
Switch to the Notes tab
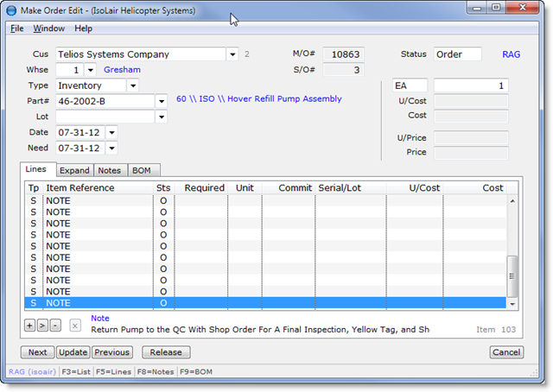point(109,170)
